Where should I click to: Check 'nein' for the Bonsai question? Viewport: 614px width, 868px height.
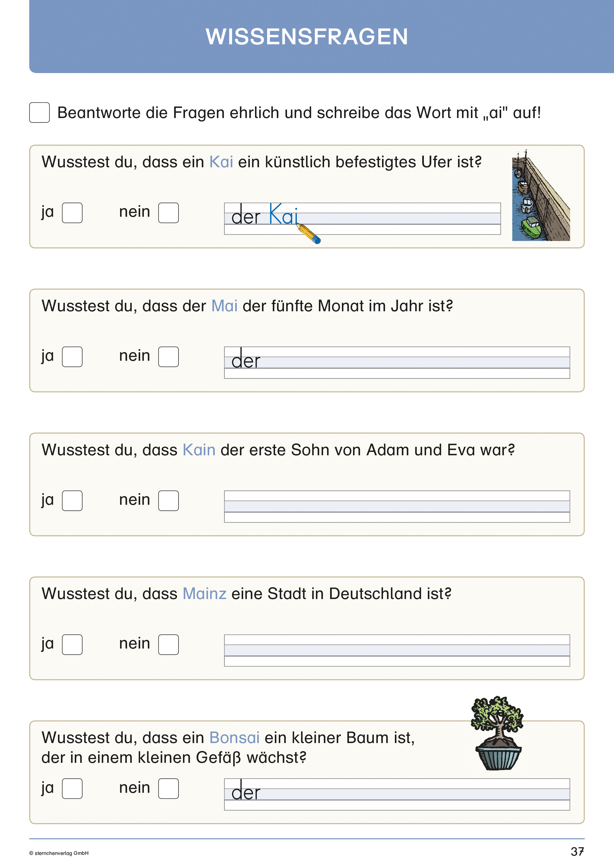pos(168,789)
